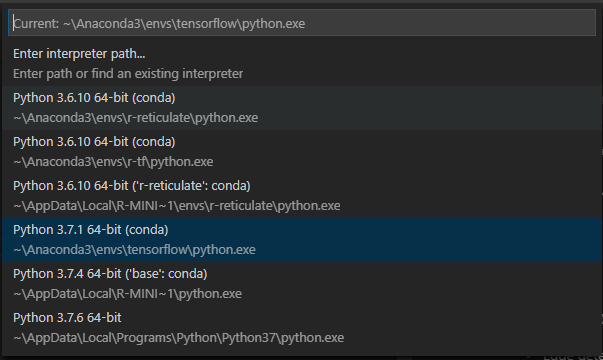Click the interpreter search input field
The height and width of the screenshot is (360, 603).
coord(302,23)
